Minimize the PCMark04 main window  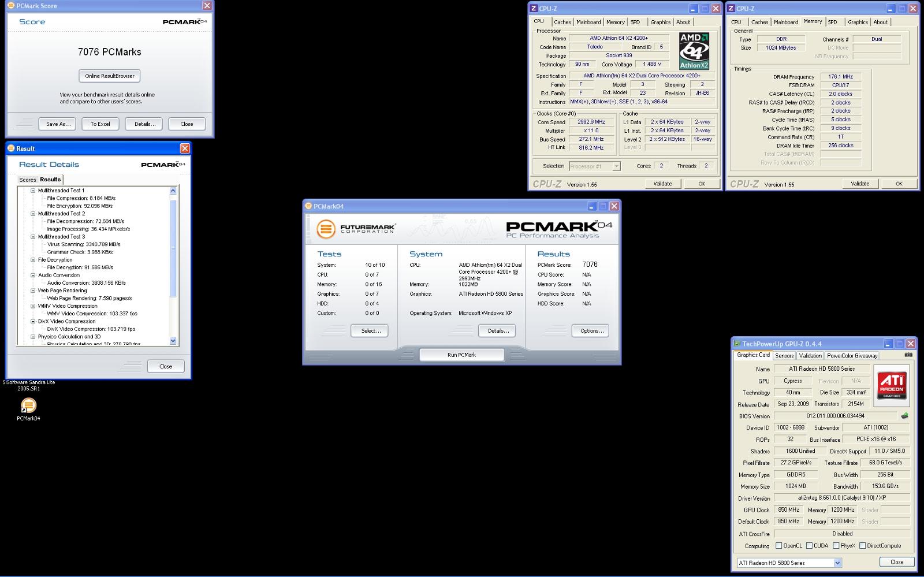592,206
